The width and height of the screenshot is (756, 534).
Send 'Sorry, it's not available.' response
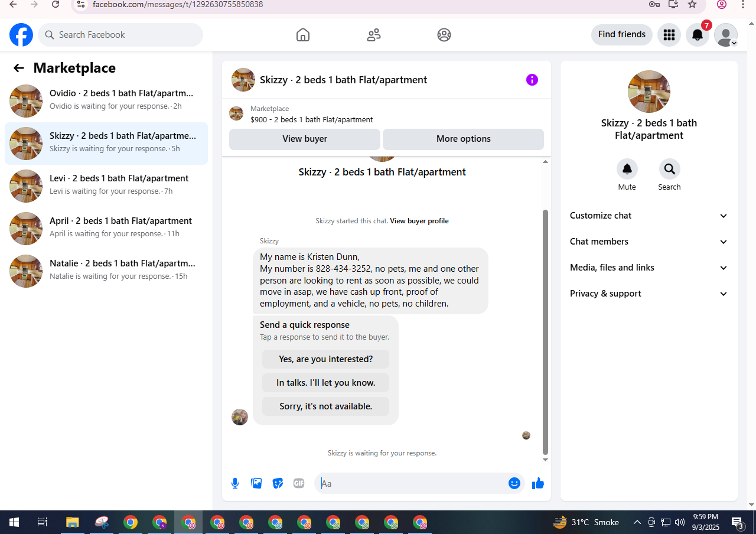pos(326,406)
